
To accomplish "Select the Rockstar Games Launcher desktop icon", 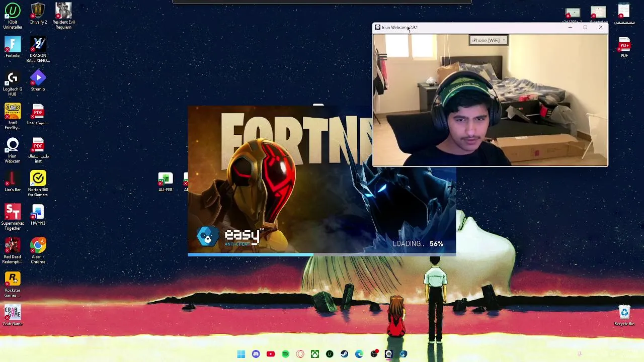I will click(x=13, y=285).
